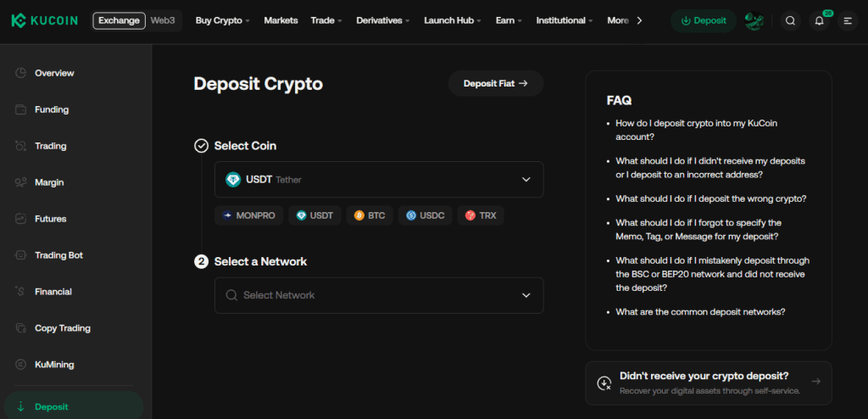Open FAQ on common deposit networks

pos(700,311)
